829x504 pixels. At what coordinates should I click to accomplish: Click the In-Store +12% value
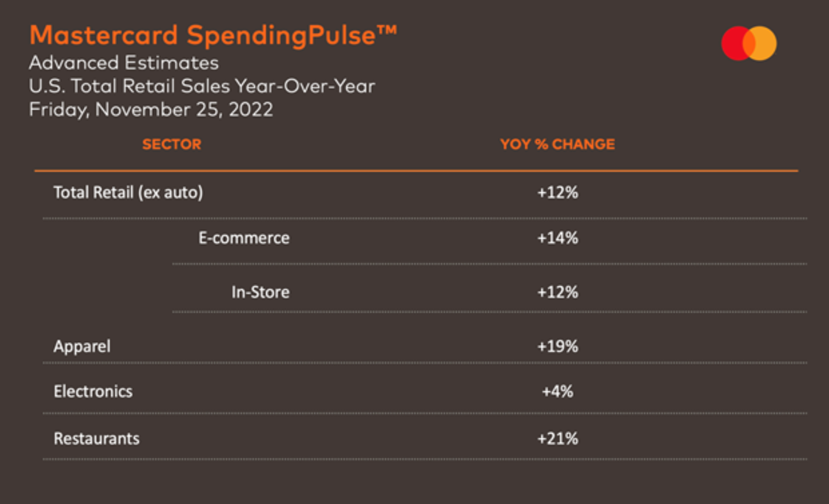[x=557, y=292]
